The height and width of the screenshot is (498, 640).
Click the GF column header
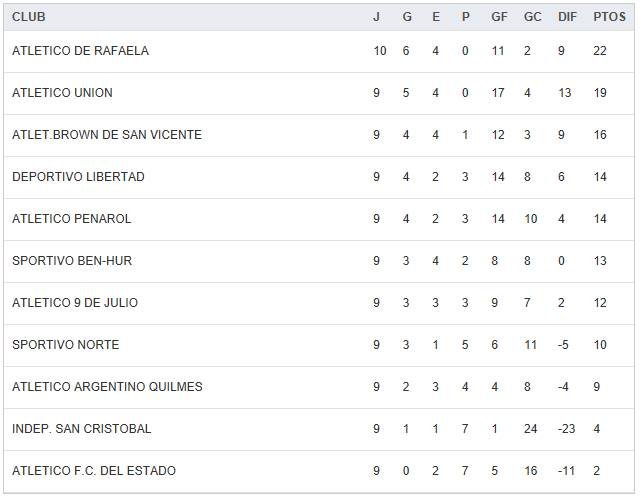coord(499,17)
